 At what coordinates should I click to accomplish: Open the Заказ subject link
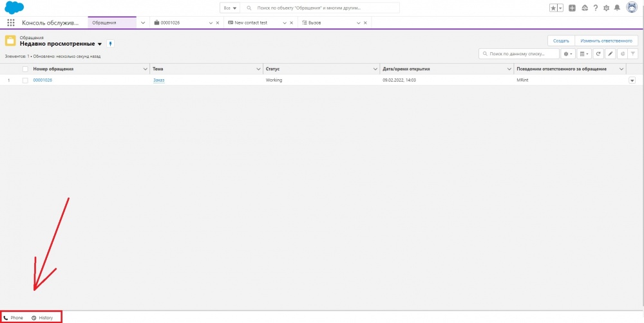(159, 80)
